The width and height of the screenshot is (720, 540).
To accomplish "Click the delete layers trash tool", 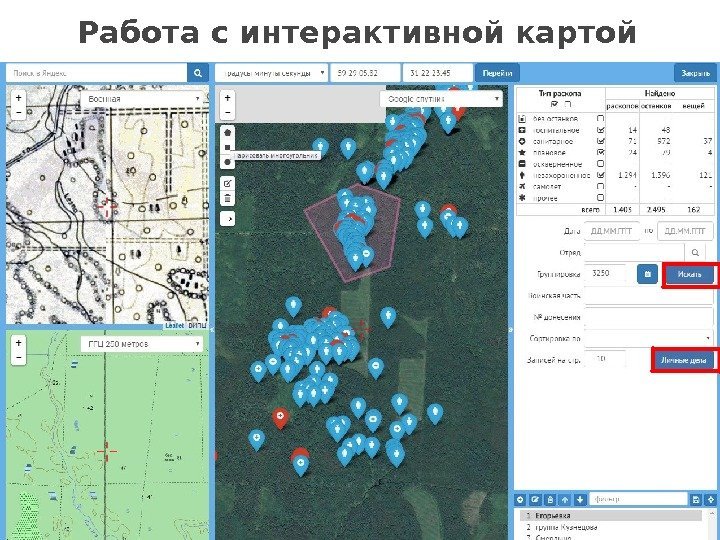I will [x=228, y=198].
